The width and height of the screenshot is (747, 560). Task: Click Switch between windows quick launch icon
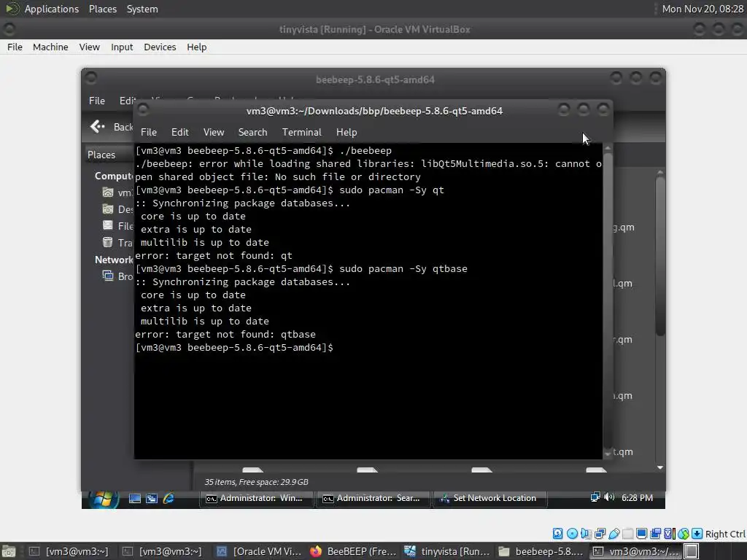tap(152, 498)
